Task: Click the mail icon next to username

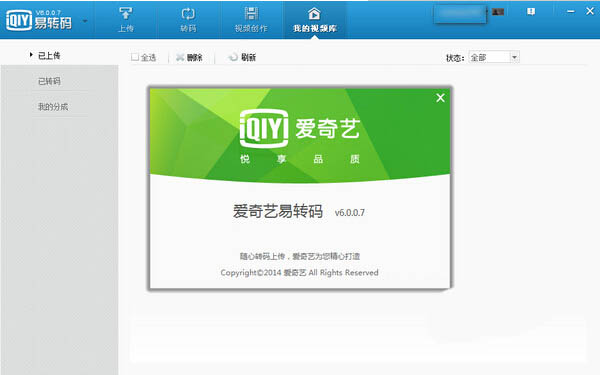Action: coord(498,12)
